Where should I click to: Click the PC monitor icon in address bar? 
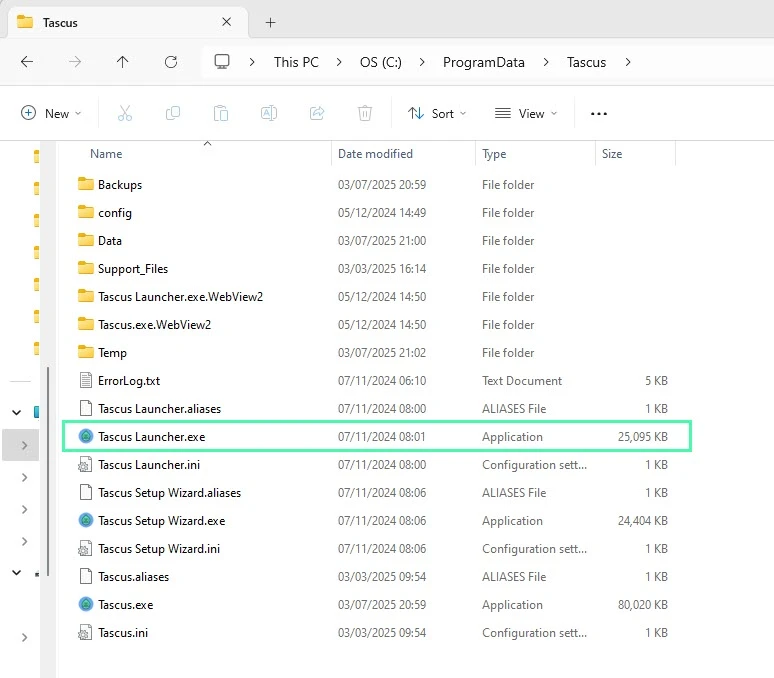pos(222,62)
